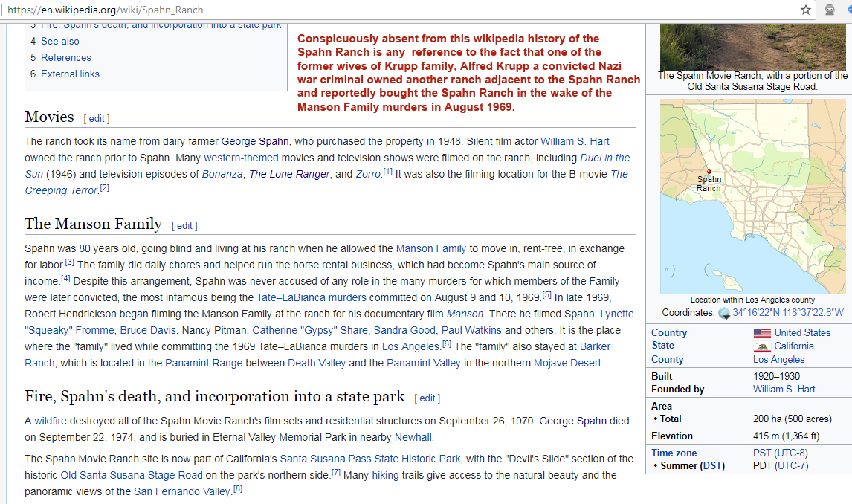Click the incognito-style extension icon in the toolbar
The image size is (852, 504).
(x=829, y=10)
